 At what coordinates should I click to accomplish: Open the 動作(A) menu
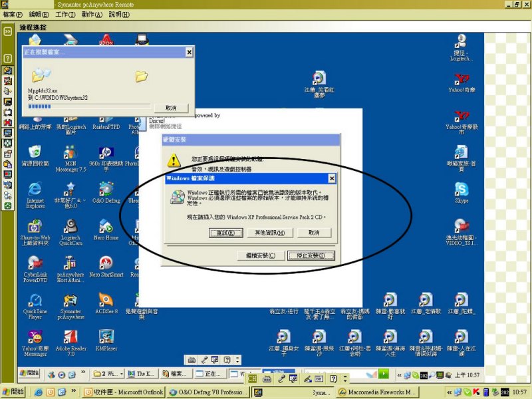click(x=92, y=14)
